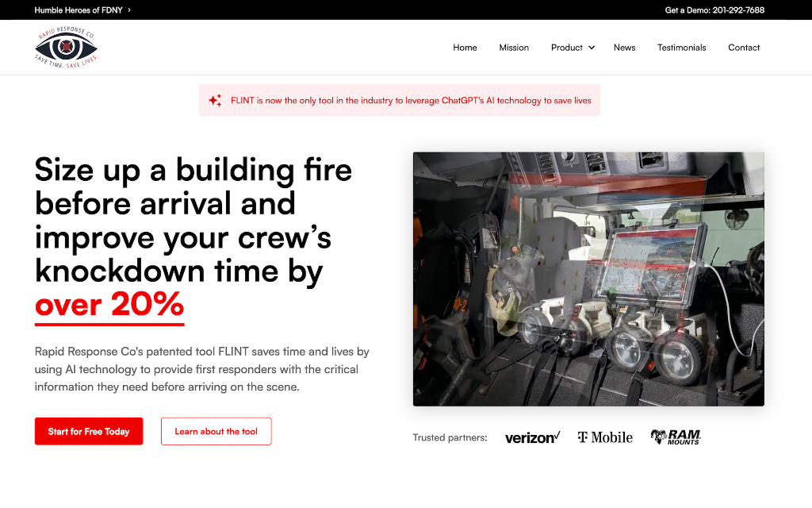
Task: Navigate to the News section
Action: point(624,48)
